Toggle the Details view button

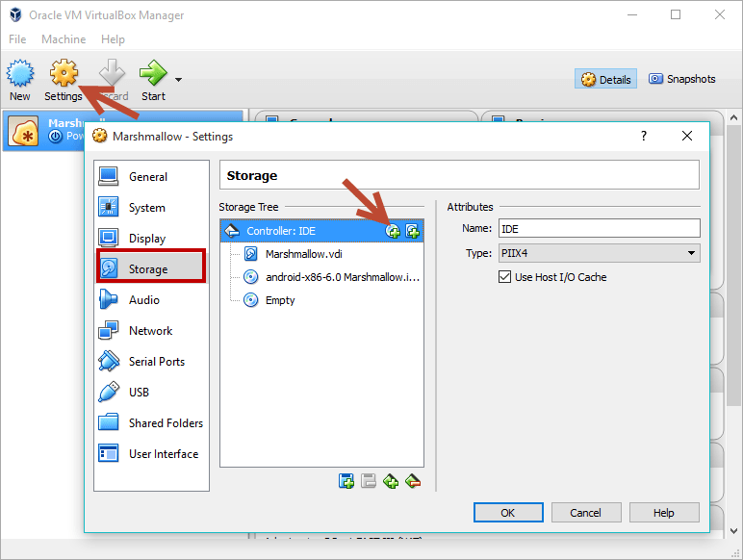click(x=605, y=79)
